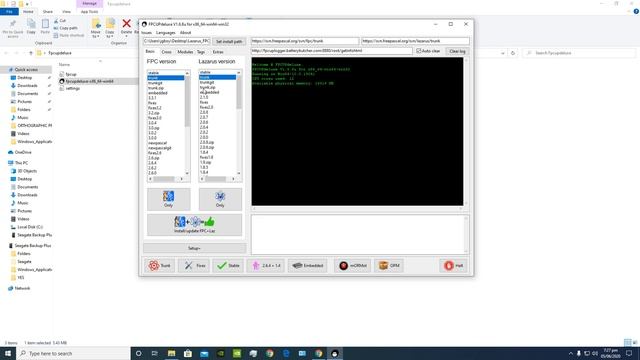Screen dimensions: 640x360
Task: Open Mail app from the taskbar
Action: click(204, 353)
